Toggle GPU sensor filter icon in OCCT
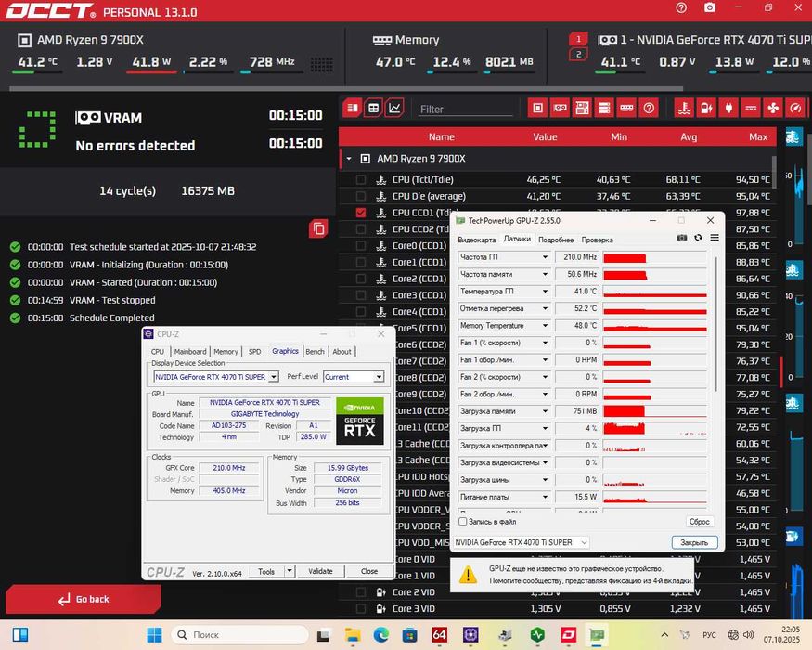This screenshot has width=812, height=650. (x=560, y=108)
